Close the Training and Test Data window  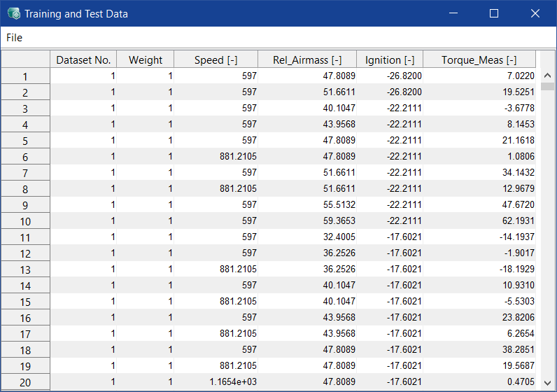coord(535,13)
